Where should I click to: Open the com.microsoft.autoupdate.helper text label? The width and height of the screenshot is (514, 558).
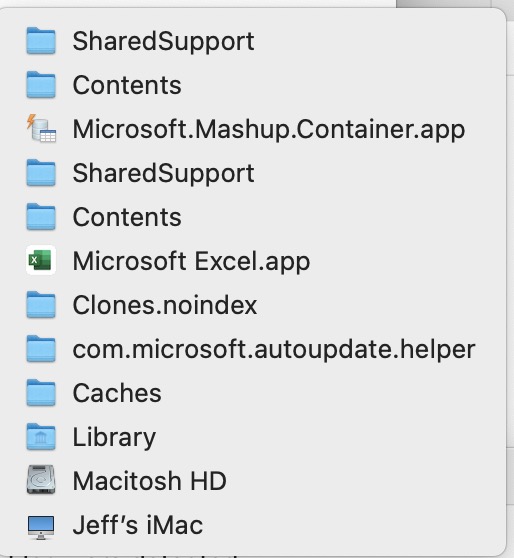[x=274, y=350]
